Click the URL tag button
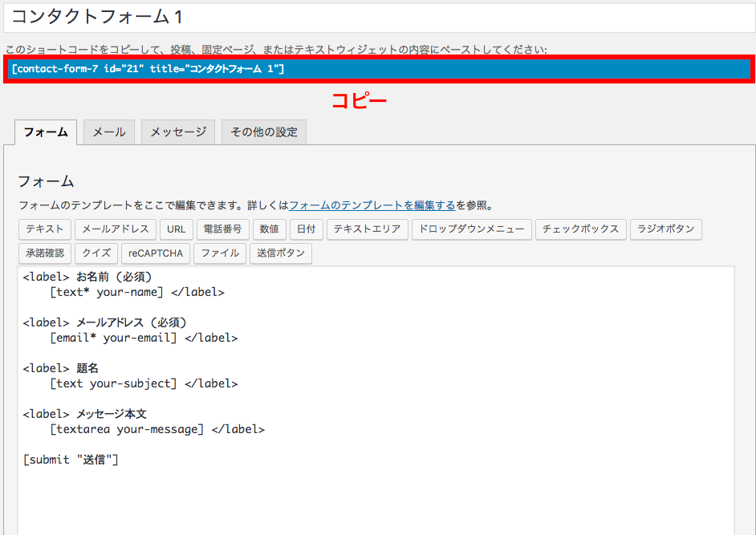Image resolution: width=756 pixels, height=535 pixels. 177,229
